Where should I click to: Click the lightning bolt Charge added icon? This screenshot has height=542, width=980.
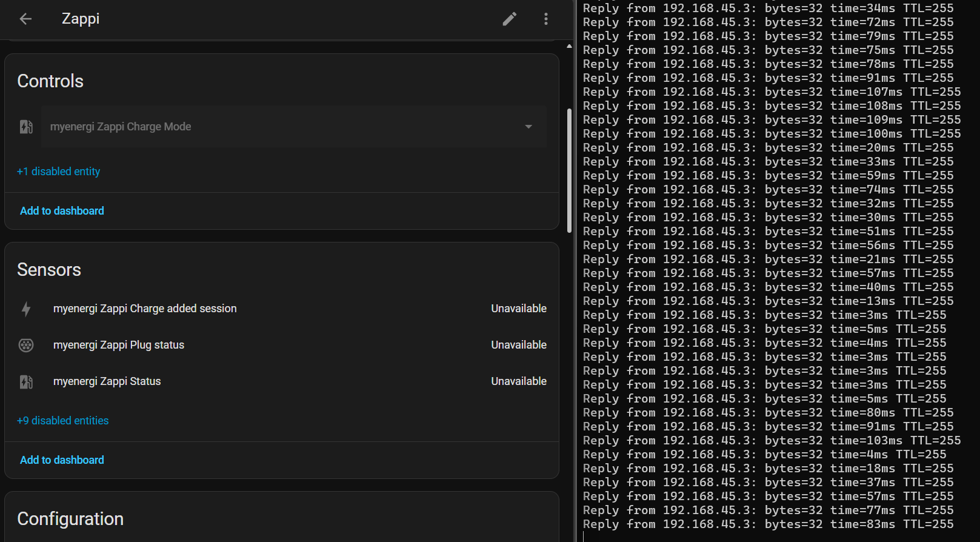pyautogui.click(x=26, y=309)
